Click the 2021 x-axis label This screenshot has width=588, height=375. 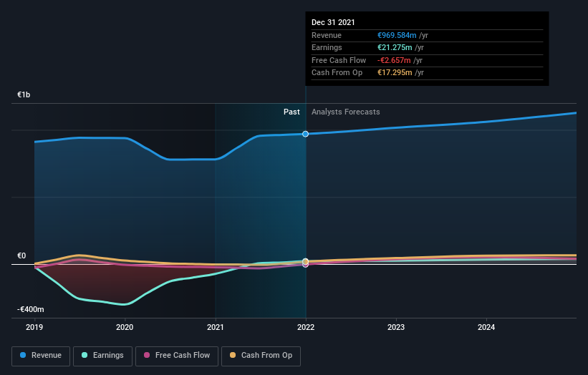pyautogui.click(x=216, y=328)
